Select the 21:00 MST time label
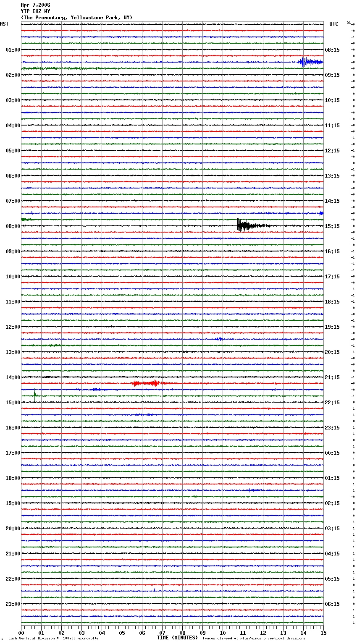357x644 pixels. 13,554
